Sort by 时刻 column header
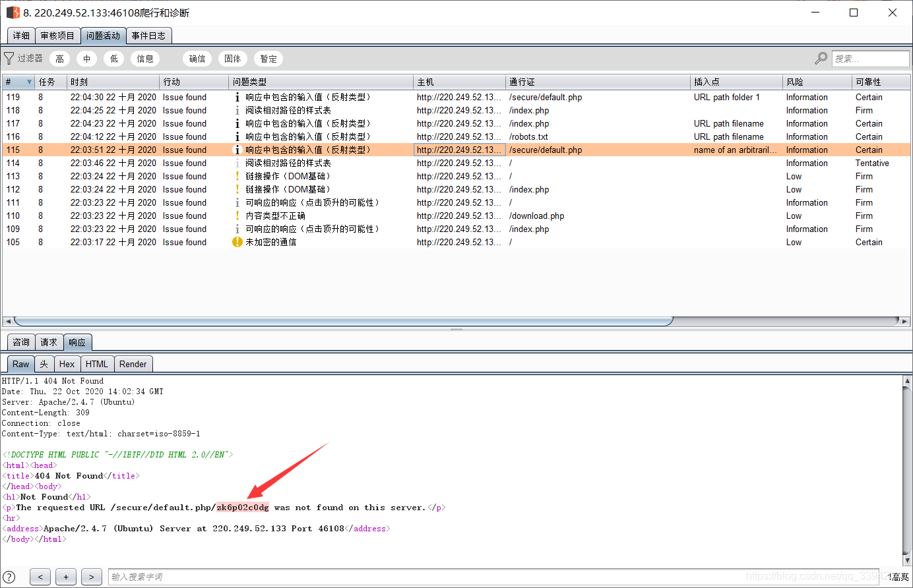913x588 pixels. pyautogui.click(x=113, y=82)
